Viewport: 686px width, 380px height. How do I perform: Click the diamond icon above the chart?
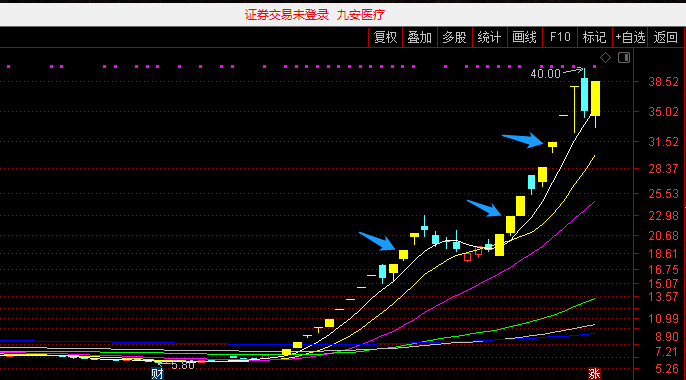pos(605,57)
